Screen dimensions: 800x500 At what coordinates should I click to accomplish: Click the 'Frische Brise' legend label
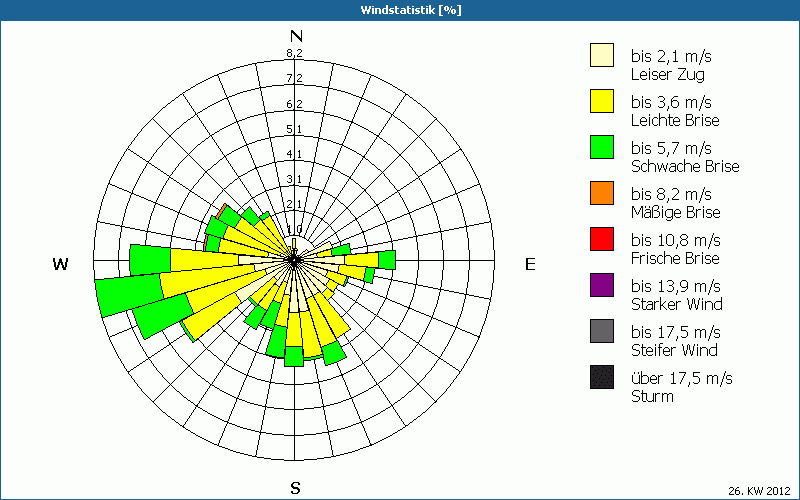[x=675, y=258]
